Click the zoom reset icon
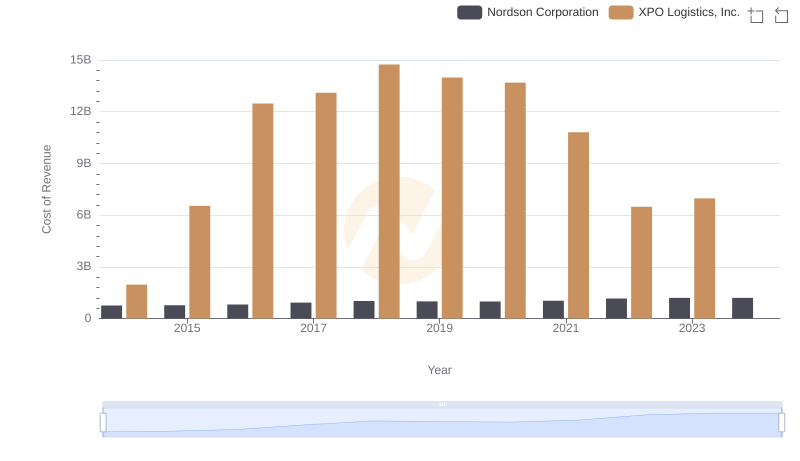Screen dimensions: 800x461 click(x=781, y=15)
